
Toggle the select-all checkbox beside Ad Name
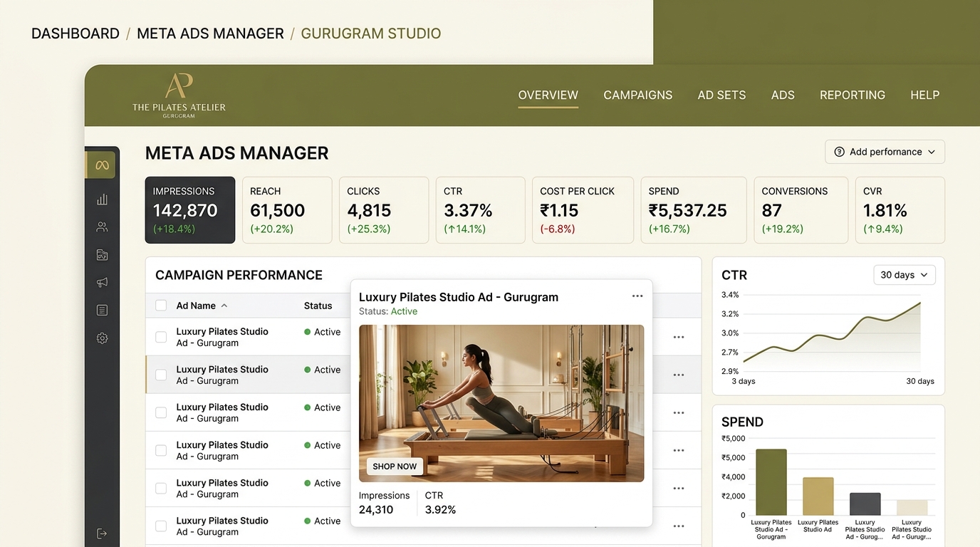(x=161, y=306)
